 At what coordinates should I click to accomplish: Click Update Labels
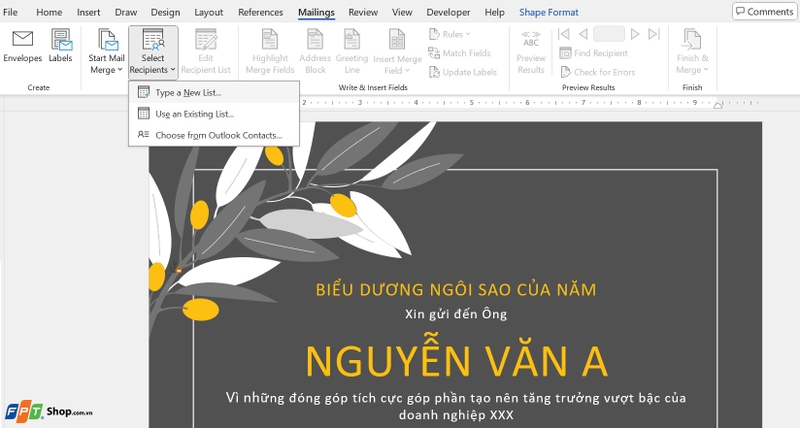click(463, 72)
